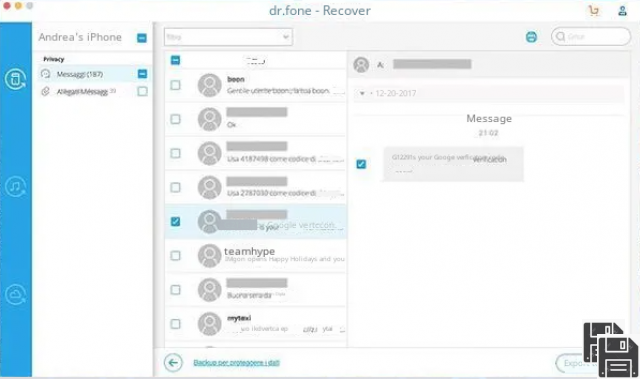Open the teamhype conversation
Image resolution: width=640 pixels, height=379 pixels.
click(x=256, y=256)
